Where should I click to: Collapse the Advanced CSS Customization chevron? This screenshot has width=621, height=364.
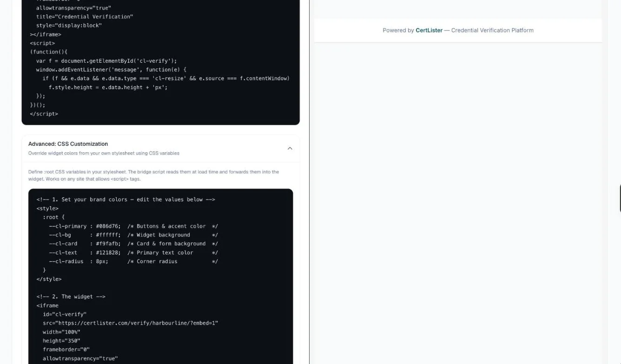coord(290,149)
